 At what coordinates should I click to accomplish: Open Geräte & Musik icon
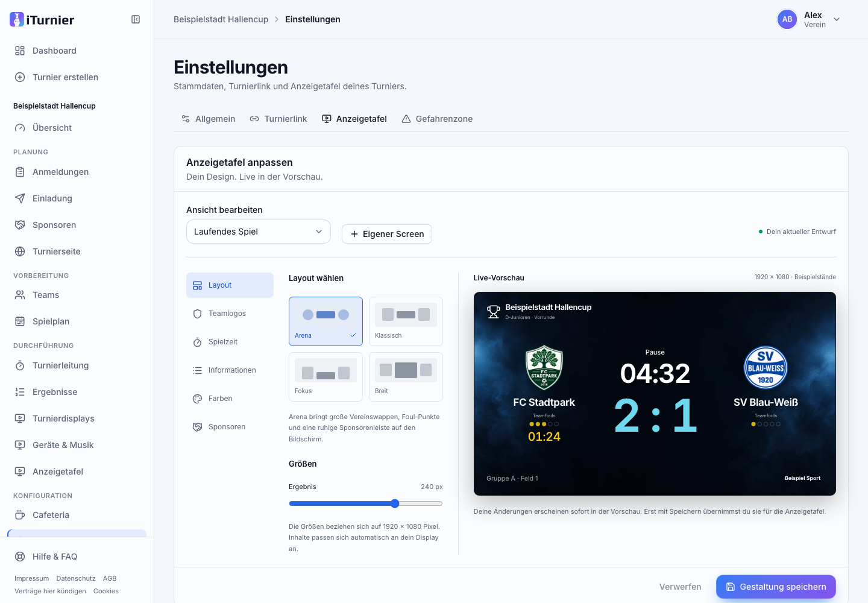click(x=20, y=445)
